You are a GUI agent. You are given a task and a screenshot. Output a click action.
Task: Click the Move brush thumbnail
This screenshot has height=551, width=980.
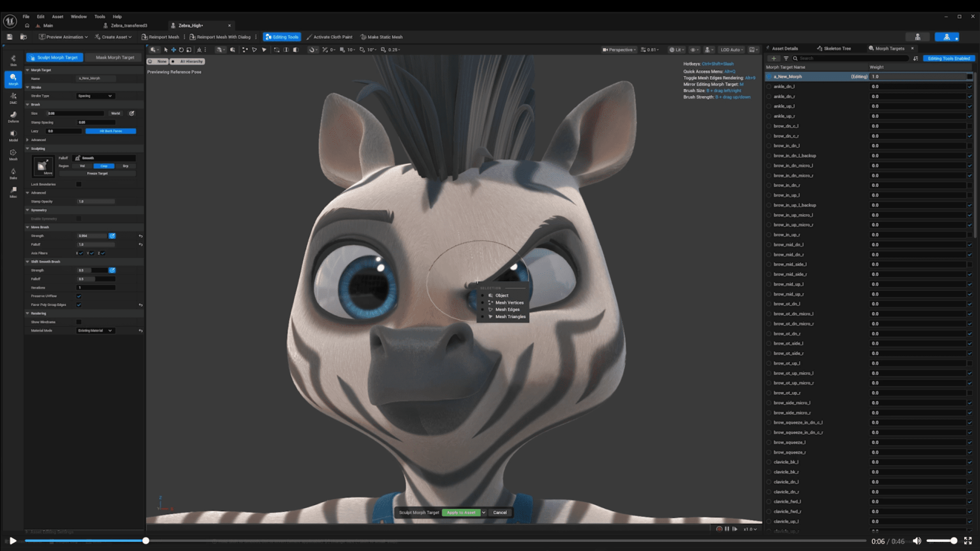tap(43, 166)
